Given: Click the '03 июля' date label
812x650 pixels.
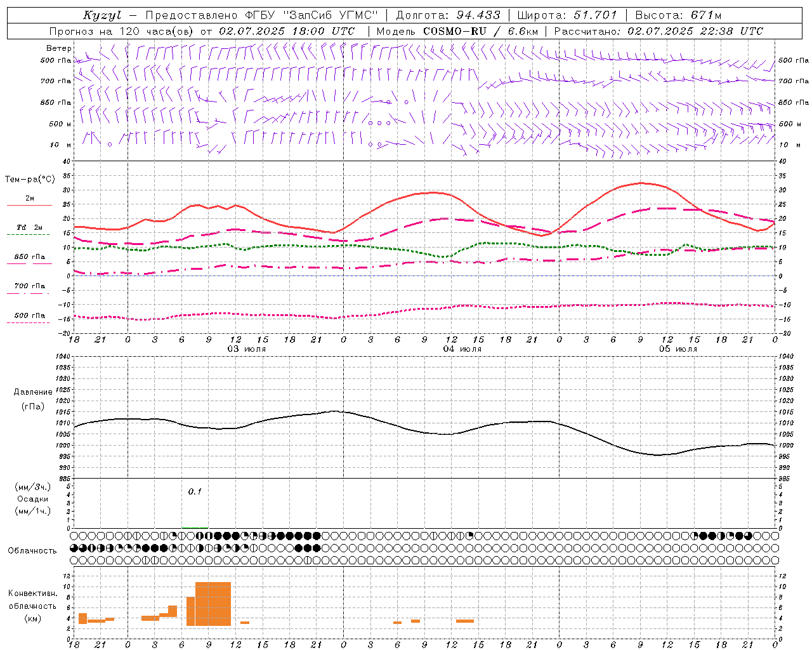Looking at the screenshot, I should pyautogui.click(x=247, y=349).
